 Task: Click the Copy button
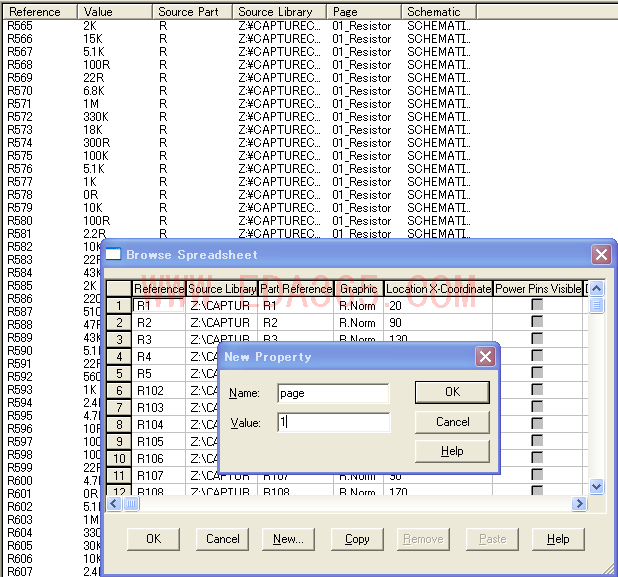point(357,539)
